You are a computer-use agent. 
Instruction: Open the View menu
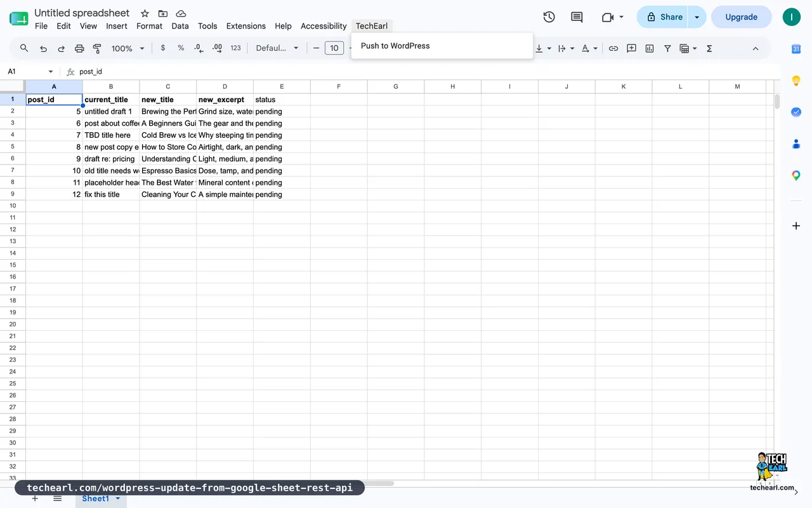[x=88, y=26]
